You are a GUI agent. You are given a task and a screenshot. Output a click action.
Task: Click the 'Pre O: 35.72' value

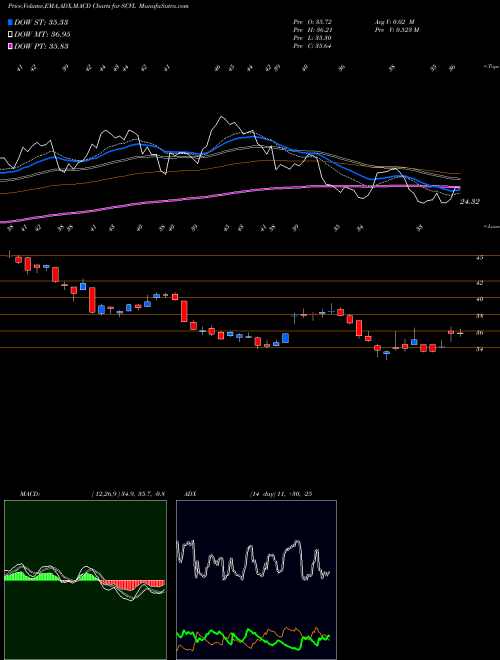tap(313, 21)
